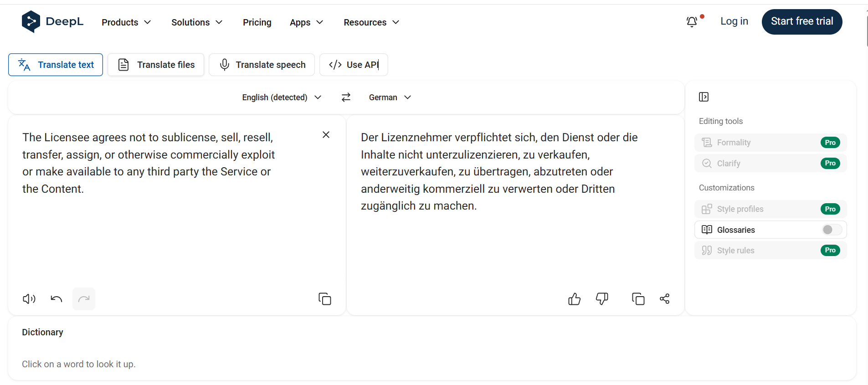Copy the English source text

pos(325,299)
